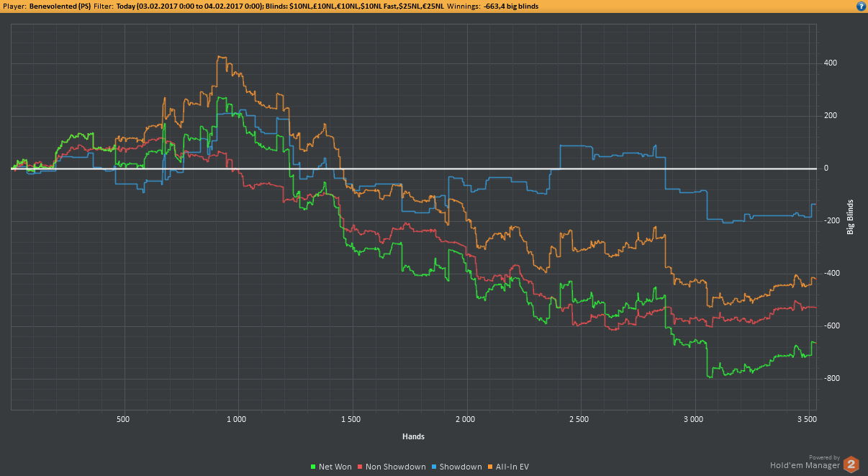Click the 2 000 hands axis label
The height and width of the screenshot is (476, 868).
point(465,418)
